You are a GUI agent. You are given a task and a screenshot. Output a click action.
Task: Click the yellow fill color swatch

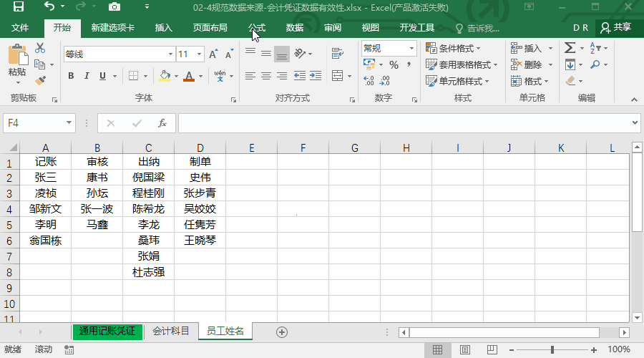click(165, 76)
